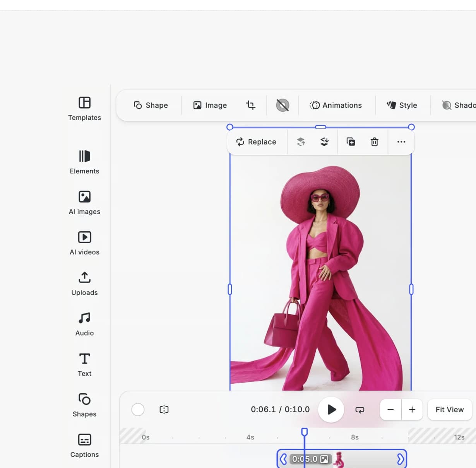This screenshot has height=468, width=476.
Task: Play the video
Action: [331, 410]
